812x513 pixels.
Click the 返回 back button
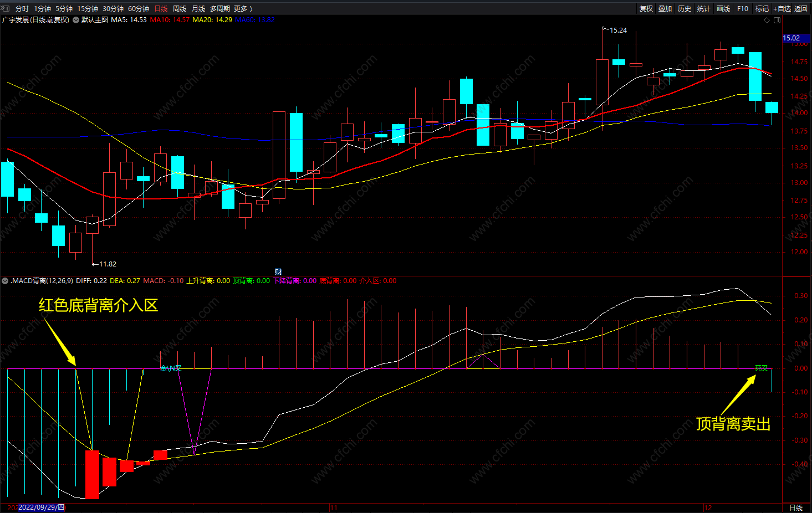[801, 8]
